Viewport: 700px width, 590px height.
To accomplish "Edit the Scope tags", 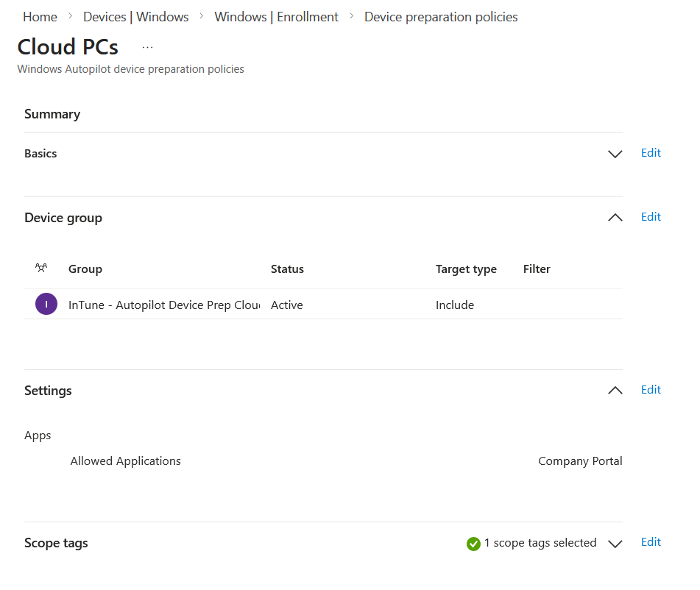I will pos(651,542).
